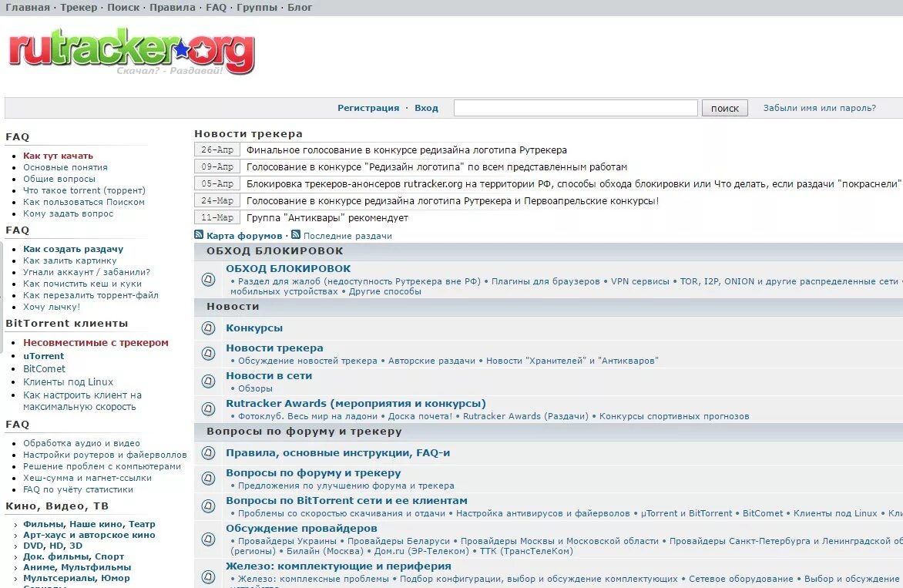Open Правила in top menu
The image size is (903, 588).
pyautogui.click(x=172, y=8)
